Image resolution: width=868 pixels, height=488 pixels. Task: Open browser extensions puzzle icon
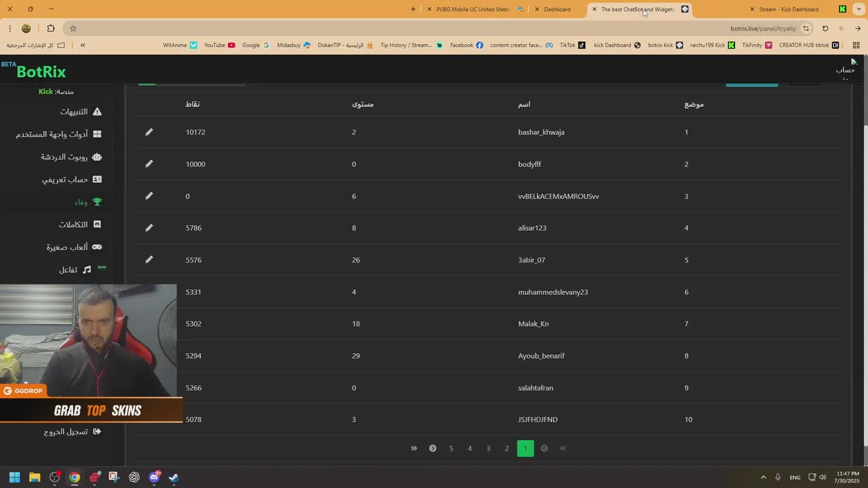pyautogui.click(x=51, y=28)
